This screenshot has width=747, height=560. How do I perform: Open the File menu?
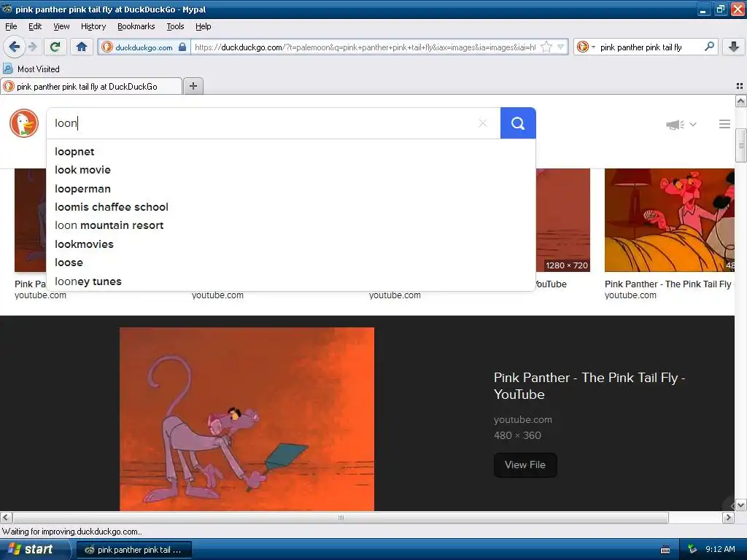click(11, 26)
